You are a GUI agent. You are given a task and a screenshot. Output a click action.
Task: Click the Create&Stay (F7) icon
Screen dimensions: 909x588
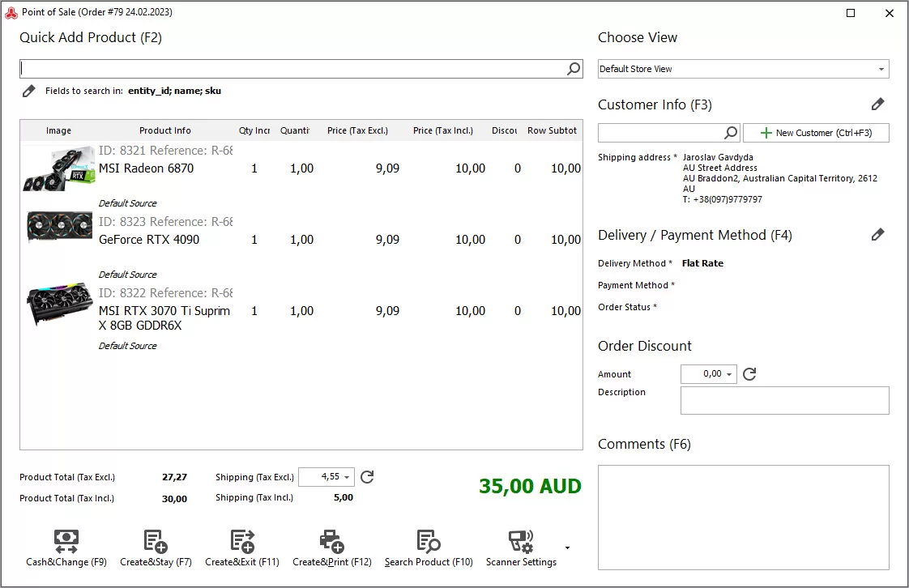click(x=156, y=541)
